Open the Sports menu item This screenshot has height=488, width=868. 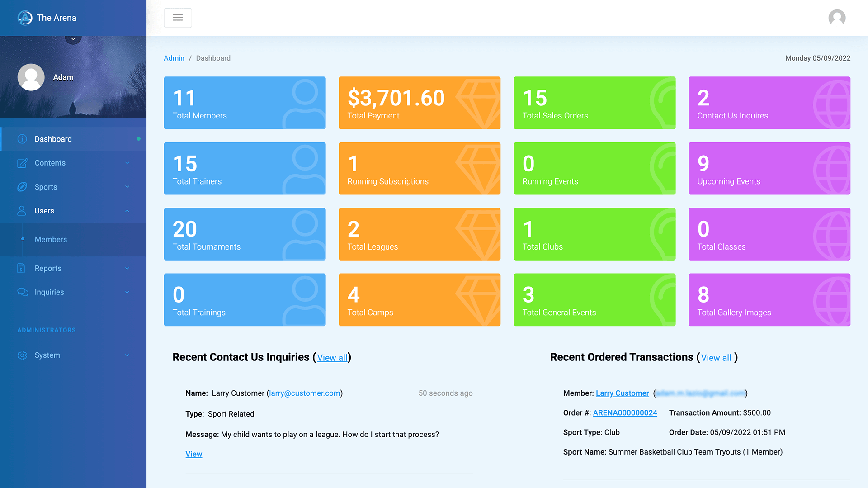pos(73,187)
